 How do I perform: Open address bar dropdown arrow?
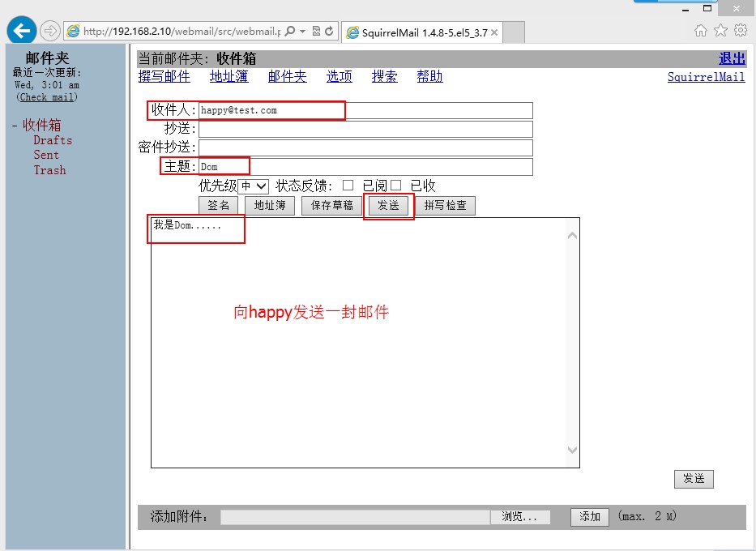303,32
